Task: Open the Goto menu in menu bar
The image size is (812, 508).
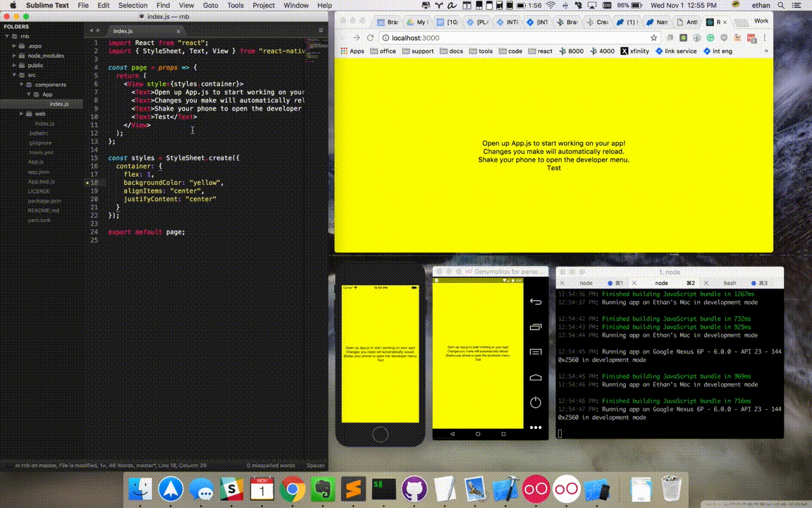Action: point(210,6)
